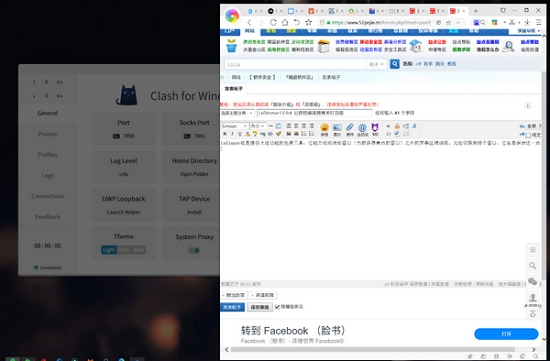Click the blue submit post button
Viewport: 550px width, 361px height.
(x=232, y=307)
